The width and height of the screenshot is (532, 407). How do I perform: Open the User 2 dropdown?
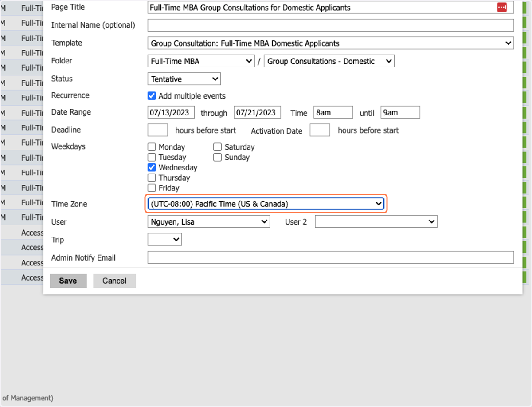click(x=376, y=221)
